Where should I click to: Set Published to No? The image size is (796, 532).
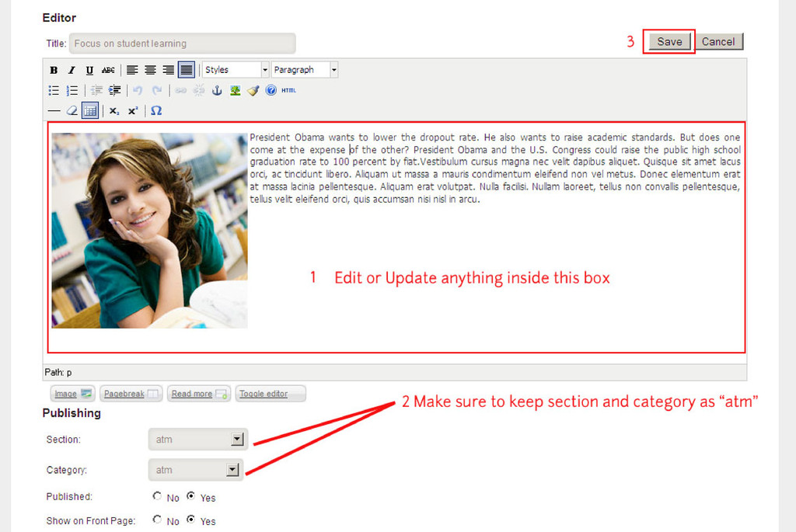click(157, 496)
